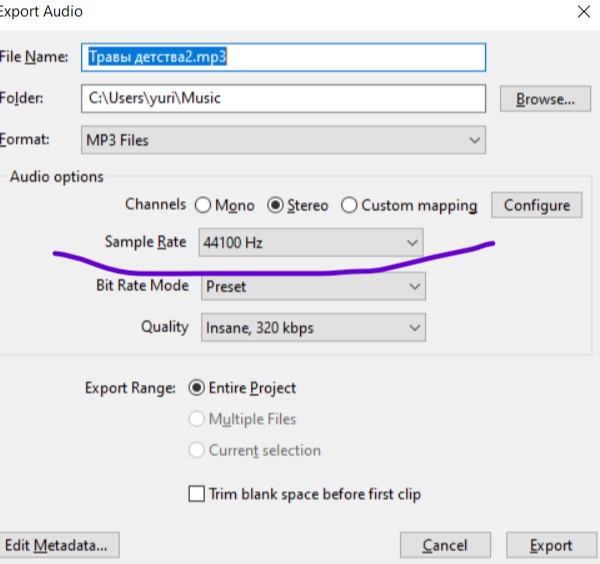Select the Entire Project export range

197,388
